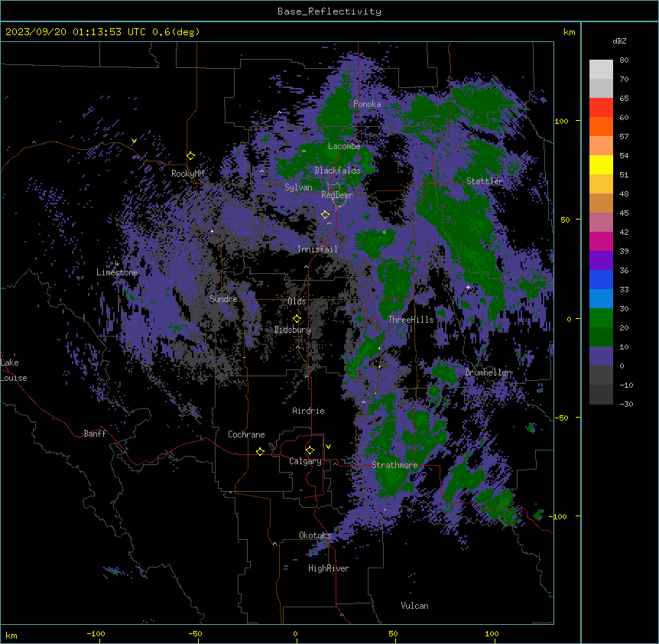Screen dimensions: 659x644
Task: Click the RedDeer city label
Action: click(336, 195)
